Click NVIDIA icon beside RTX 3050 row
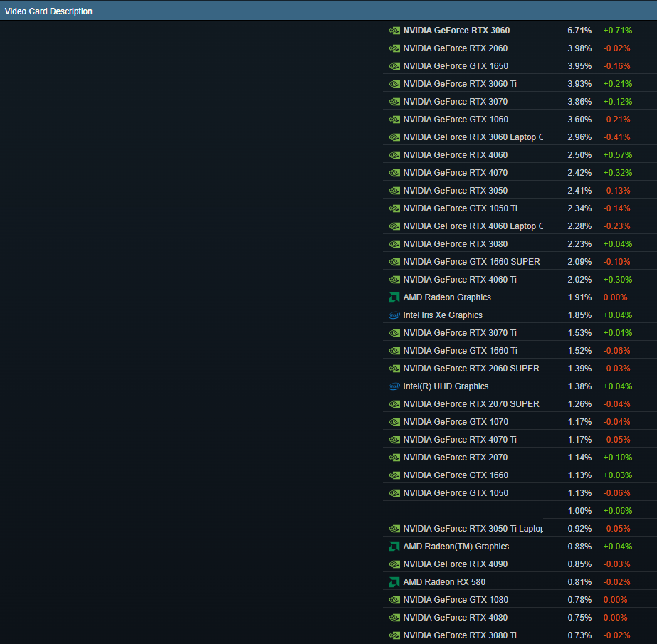Viewport: 657px width, 644px height. tap(394, 191)
